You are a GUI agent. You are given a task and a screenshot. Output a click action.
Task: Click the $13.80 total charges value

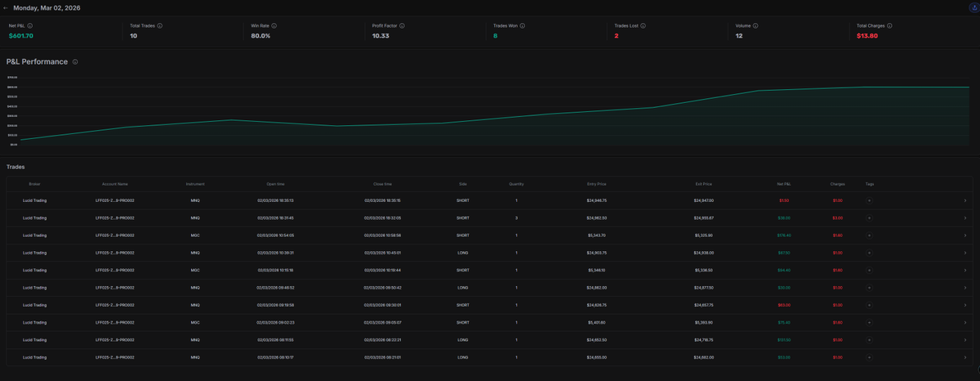point(867,36)
